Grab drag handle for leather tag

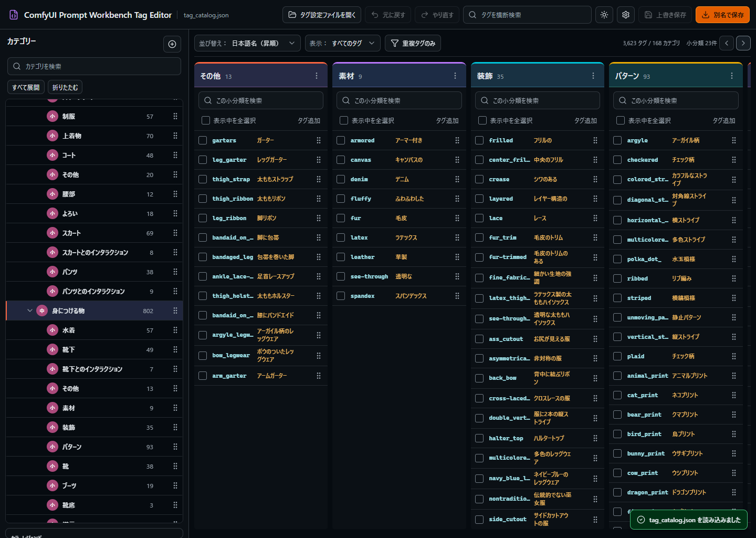point(457,257)
